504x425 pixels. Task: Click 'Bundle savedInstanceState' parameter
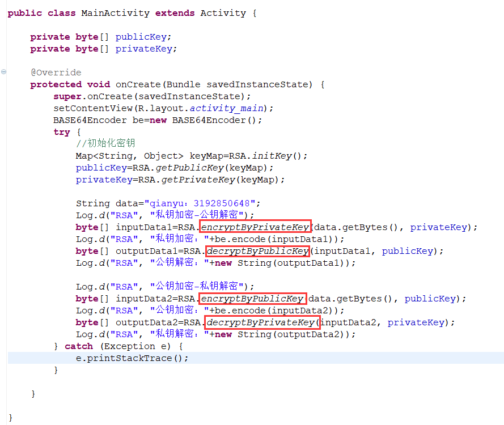point(237,84)
